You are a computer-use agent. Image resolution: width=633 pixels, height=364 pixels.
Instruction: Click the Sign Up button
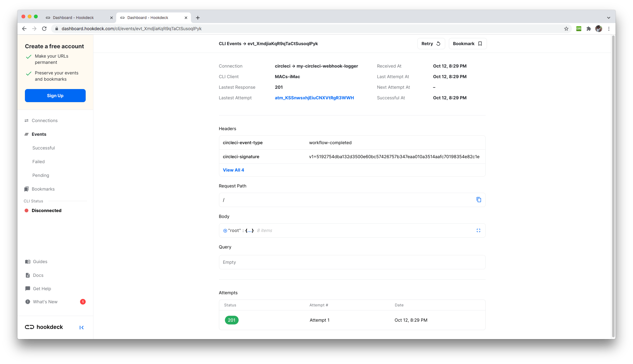tap(55, 96)
